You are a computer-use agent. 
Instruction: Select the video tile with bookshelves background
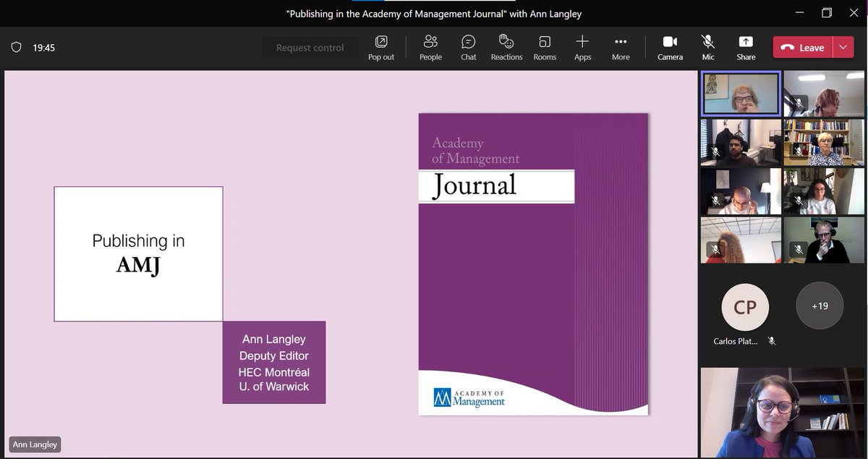point(824,143)
